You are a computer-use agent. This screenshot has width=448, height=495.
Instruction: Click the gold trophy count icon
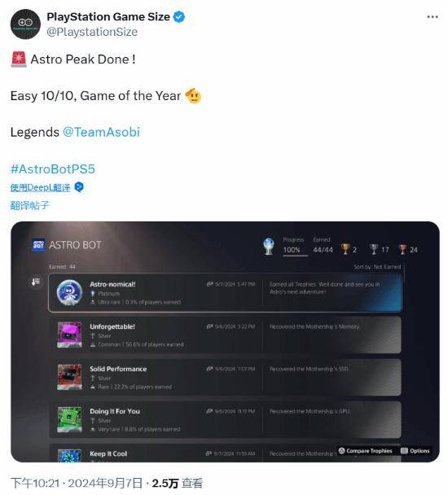pos(345,249)
